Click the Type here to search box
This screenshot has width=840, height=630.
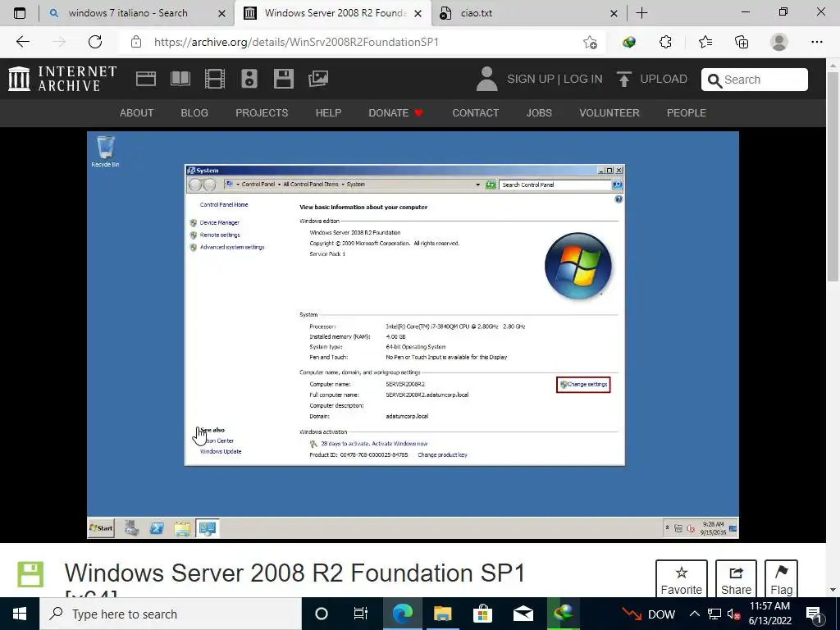(171, 614)
